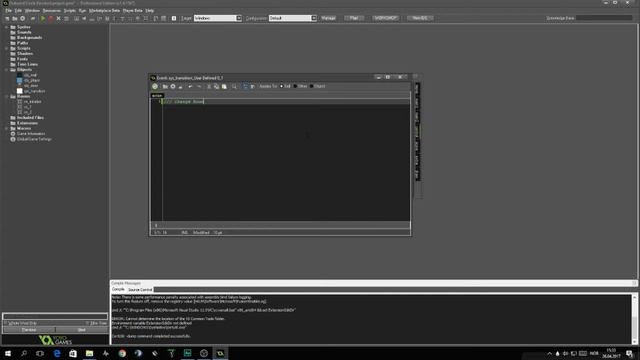Click the resource tree search field
This screenshot has width=640, height=360.
(55, 316)
